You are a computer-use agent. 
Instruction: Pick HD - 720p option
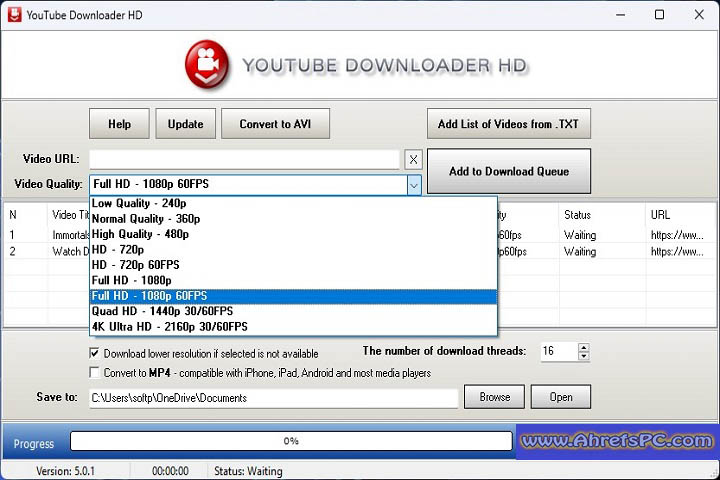(293, 250)
